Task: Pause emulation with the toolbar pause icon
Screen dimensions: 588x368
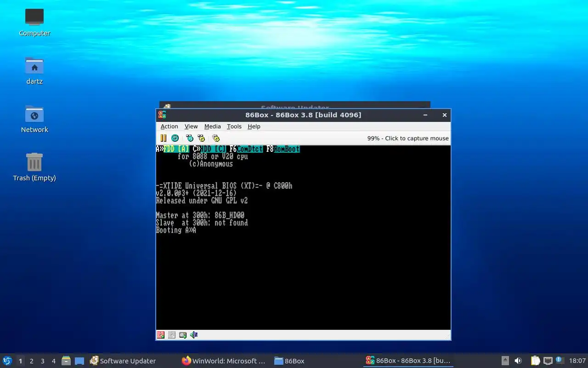Action: pos(163,138)
